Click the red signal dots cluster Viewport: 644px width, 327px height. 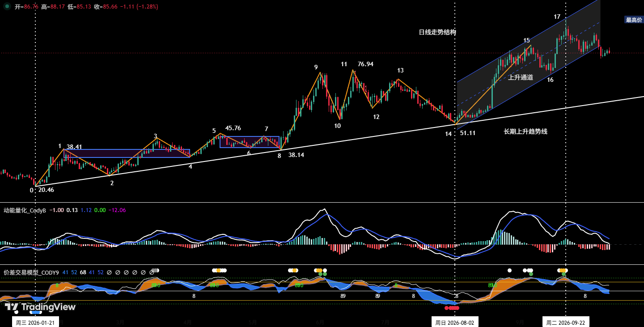pos(452,308)
